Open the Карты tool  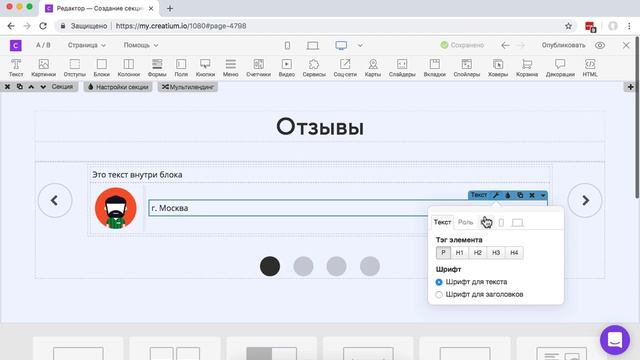point(373,67)
